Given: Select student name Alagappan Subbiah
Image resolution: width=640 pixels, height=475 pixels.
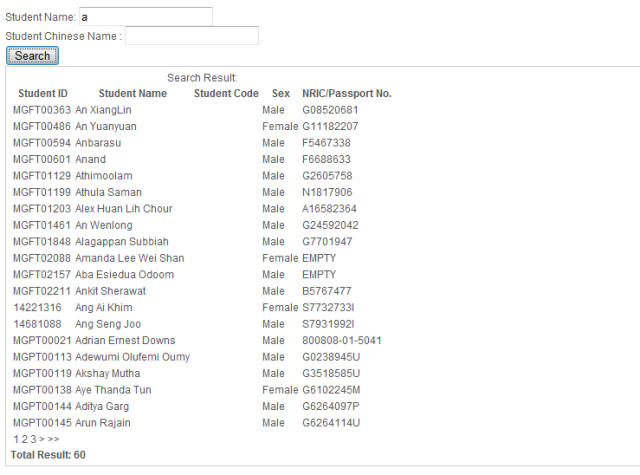Looking at the screenshot, I should tap(122, 242).
